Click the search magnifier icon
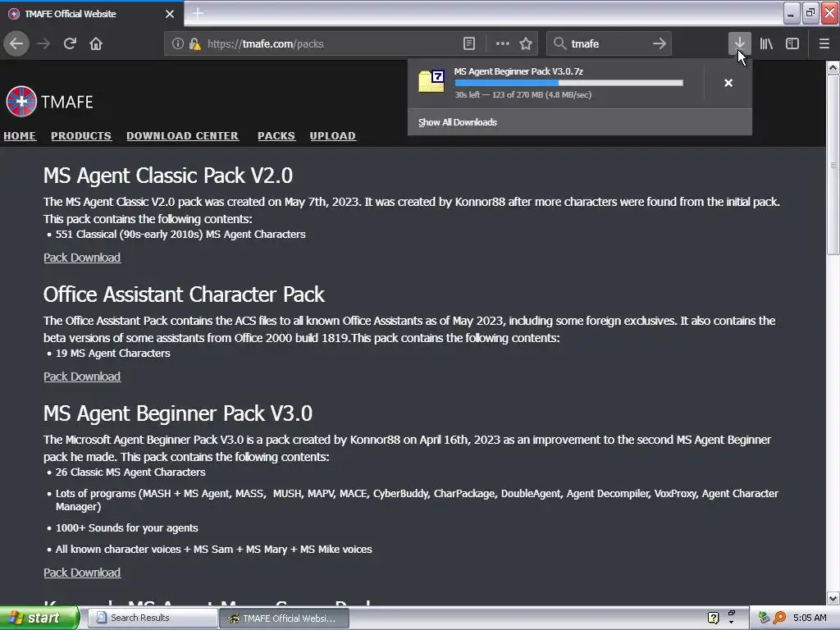Screen dimensions: 840x630 (559, 43)
